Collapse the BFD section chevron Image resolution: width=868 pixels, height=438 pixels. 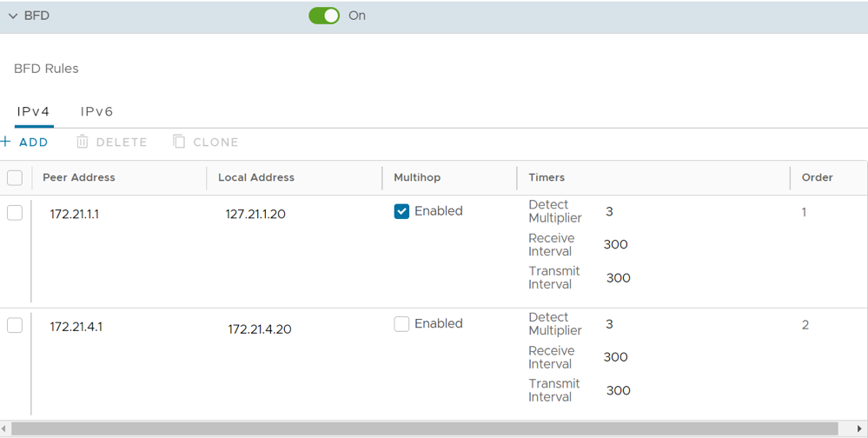tap(13, 16)
